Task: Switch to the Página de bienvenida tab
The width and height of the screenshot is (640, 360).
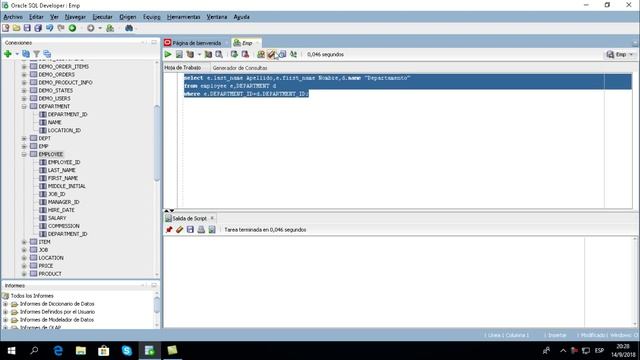Action: [x=196, y=43]
